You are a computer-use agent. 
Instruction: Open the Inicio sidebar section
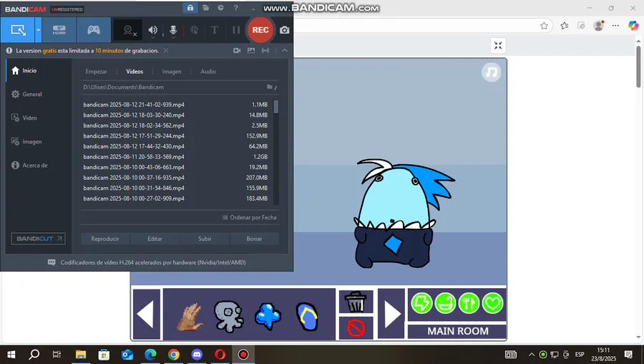click(39, 71)
